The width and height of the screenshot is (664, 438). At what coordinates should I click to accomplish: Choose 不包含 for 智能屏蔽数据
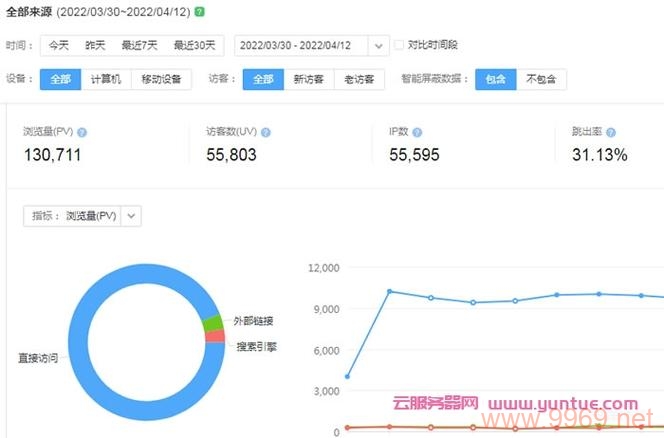(x=541, y=79)
